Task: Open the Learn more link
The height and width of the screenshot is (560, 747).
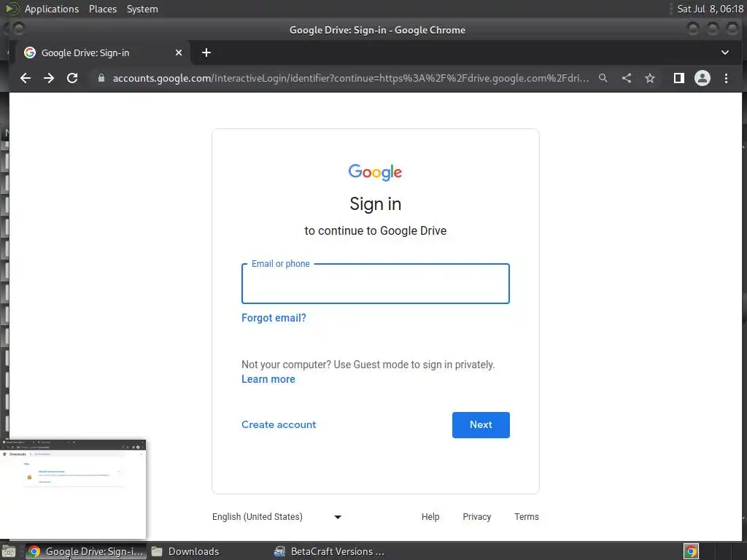Action: coord(268,379)
